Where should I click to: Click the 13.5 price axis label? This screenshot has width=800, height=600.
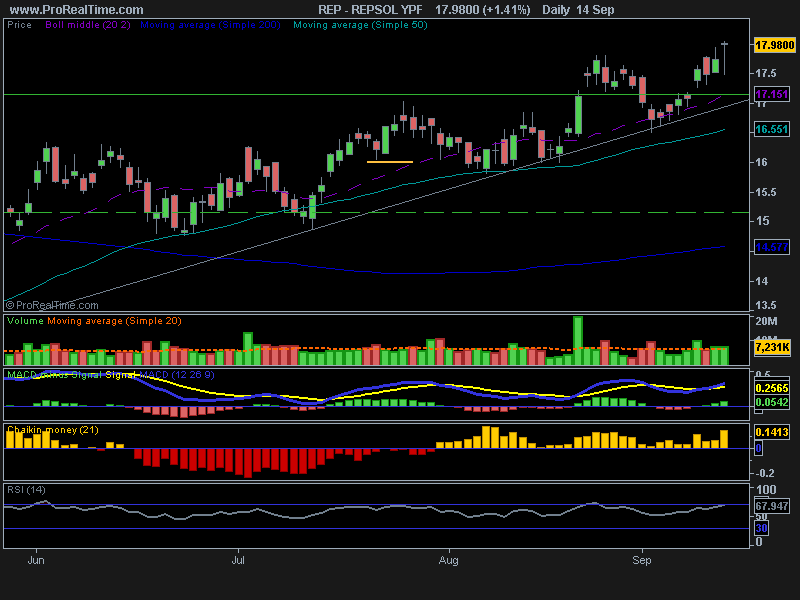point(765,305)
